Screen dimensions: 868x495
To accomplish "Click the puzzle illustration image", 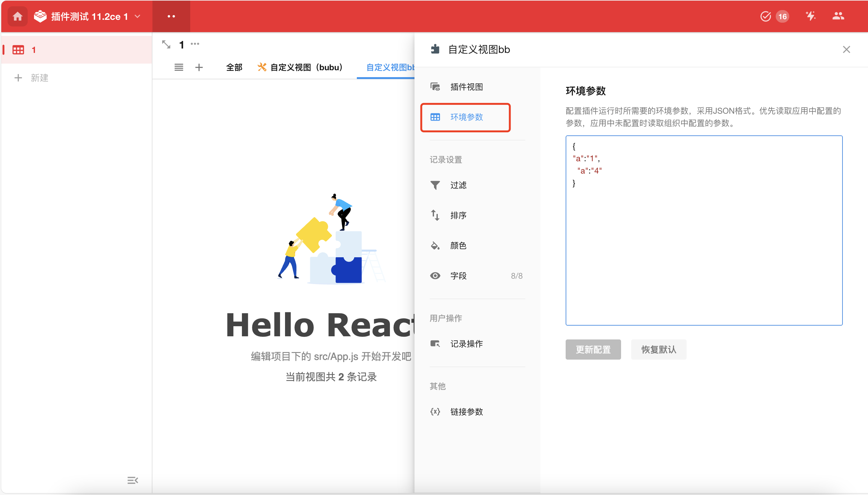I will 332,239.
